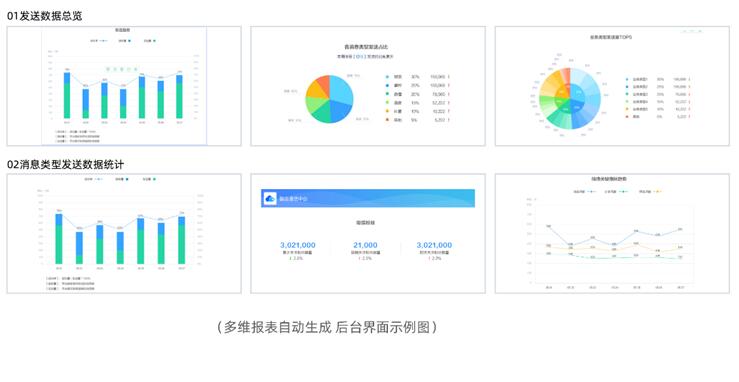Click the cloud logo in the blue banner
The image size is (739, 382).
click(x=271, y=199)
